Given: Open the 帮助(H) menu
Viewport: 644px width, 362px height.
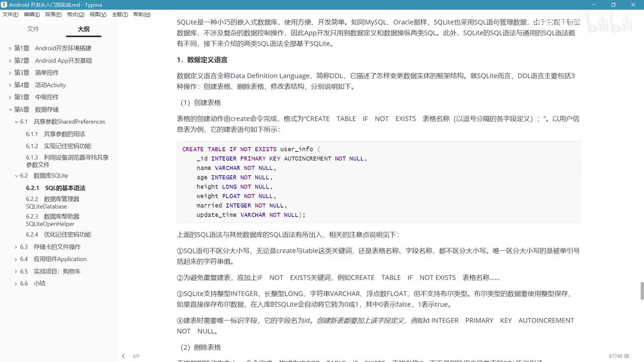Looking at the screenshot, I should click(x=142, y=15).
